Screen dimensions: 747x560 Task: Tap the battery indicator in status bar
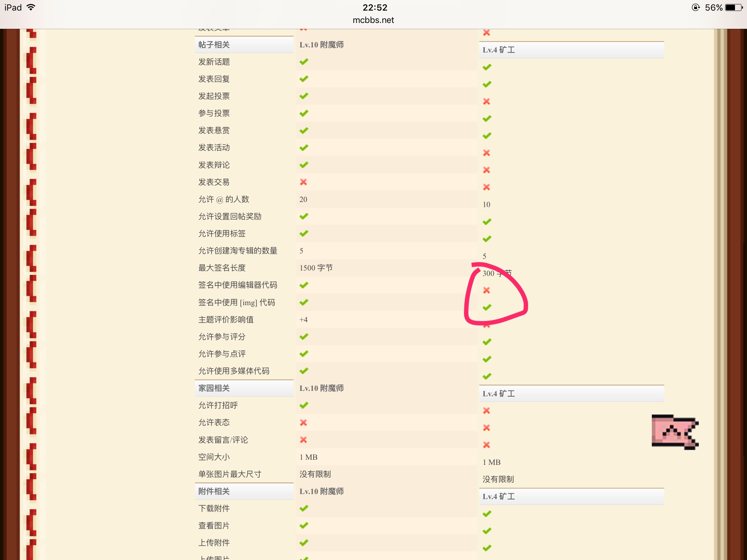(734, 7)
